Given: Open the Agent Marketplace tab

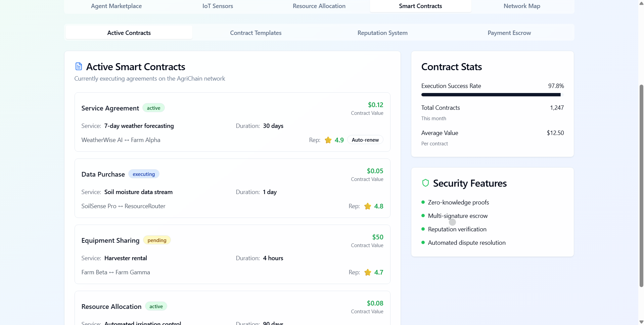Looking at the screenshot, I should click(x=116, y=6).
